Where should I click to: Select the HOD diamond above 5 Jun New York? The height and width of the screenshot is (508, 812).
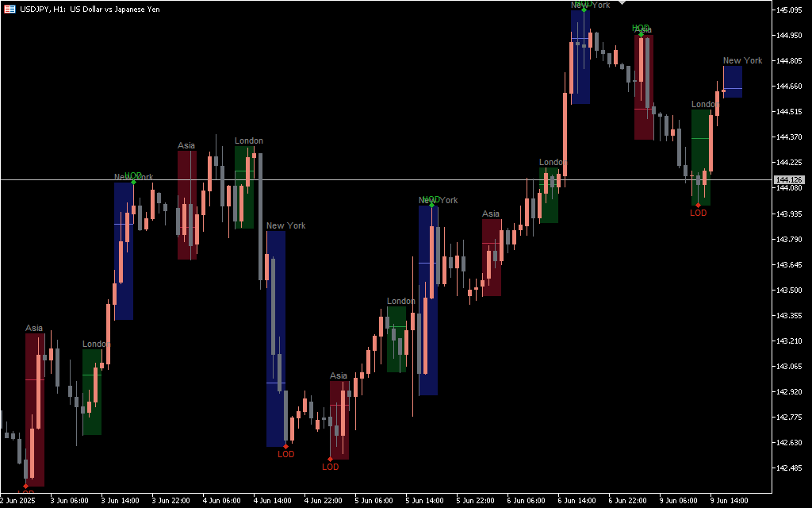(x=431, y=205)
